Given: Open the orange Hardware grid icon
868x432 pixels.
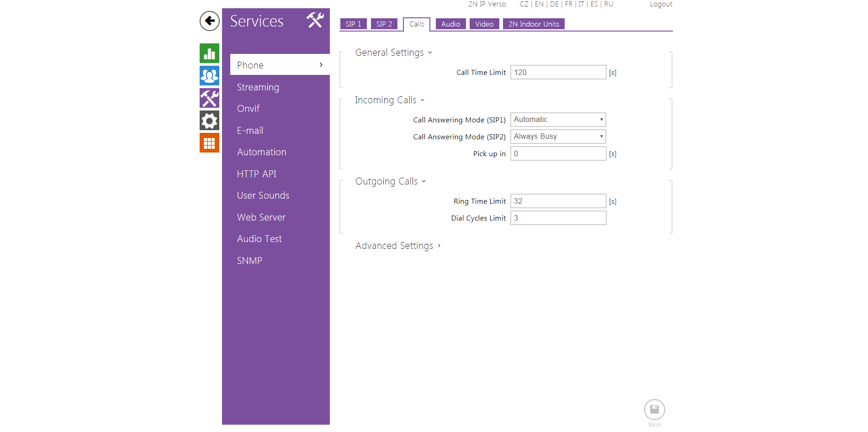Looking at the screenshot, I should (209, 143).
